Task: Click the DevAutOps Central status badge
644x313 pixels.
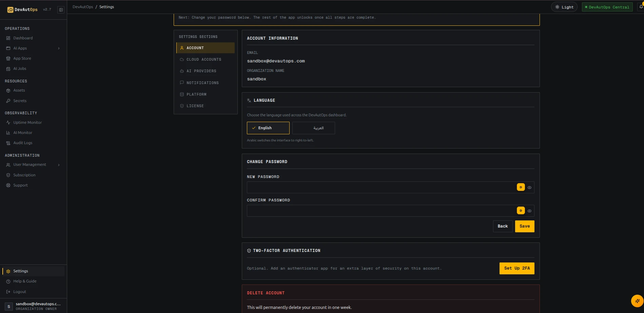Action: tap(607, 7)
